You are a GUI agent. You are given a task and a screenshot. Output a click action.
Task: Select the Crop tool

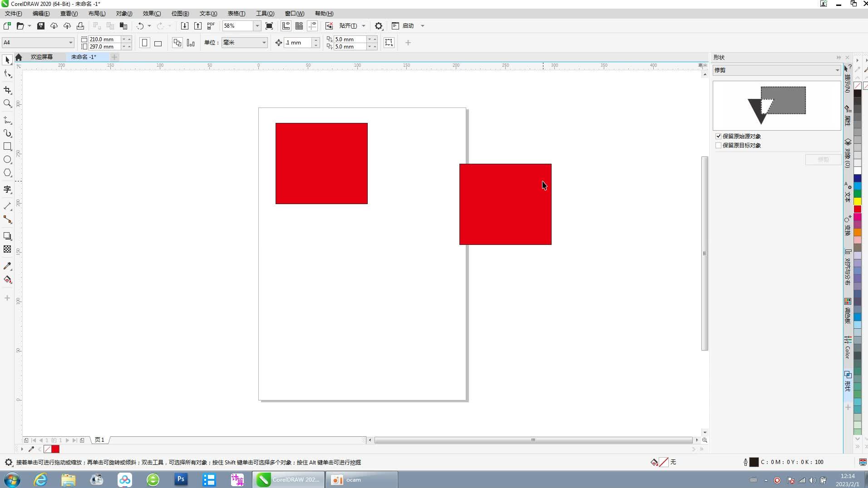7,90
